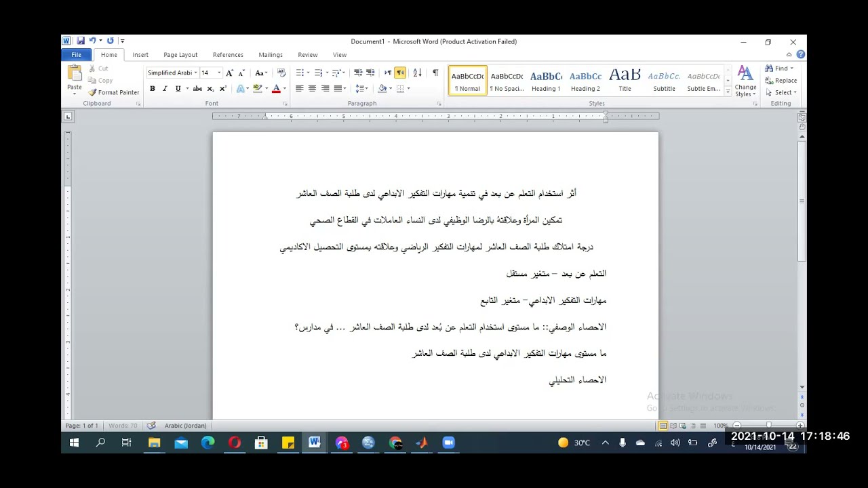This screenshot has width=868, height=488.
Task: Open the multilevel list menu
Action: pyautogui.click(x=337, y=73)
